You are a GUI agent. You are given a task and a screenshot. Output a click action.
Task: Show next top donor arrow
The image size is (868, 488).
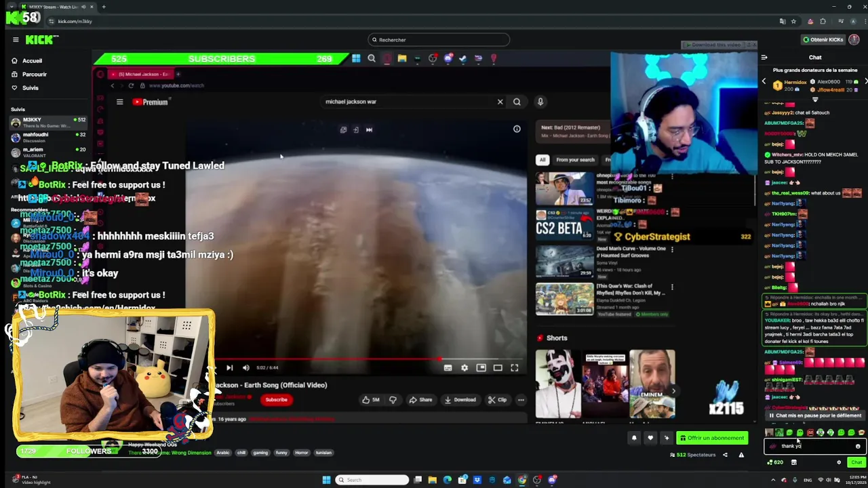tap(865, 81)
